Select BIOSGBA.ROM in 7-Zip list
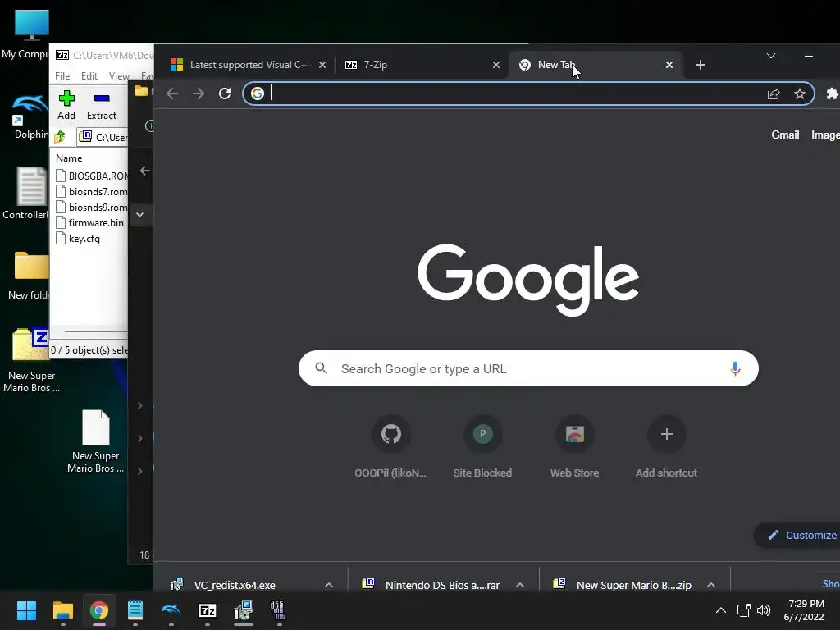 tap(92, 176)
